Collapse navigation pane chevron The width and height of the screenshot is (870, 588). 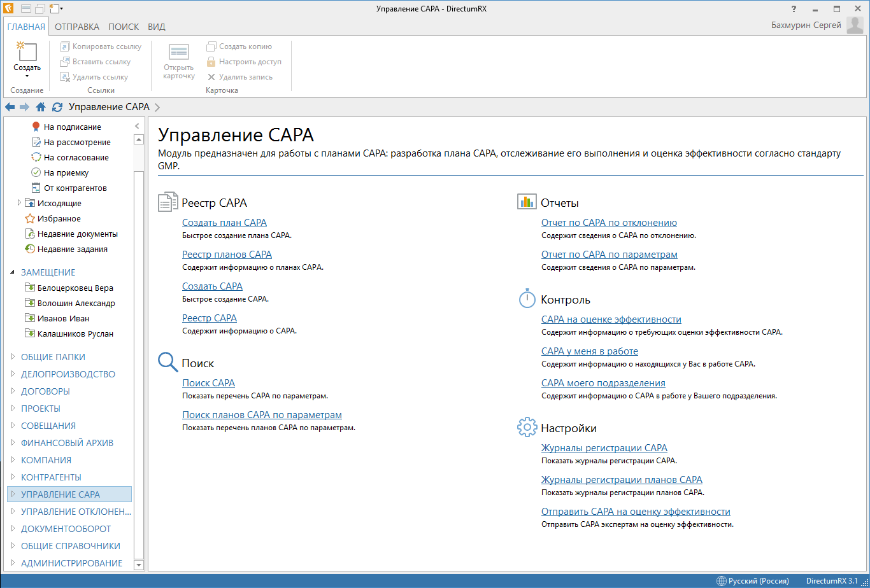point(137,126)
